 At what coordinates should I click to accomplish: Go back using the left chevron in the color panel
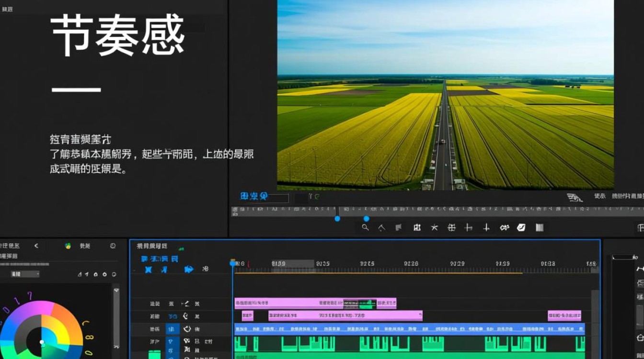(x=36, y=246)
